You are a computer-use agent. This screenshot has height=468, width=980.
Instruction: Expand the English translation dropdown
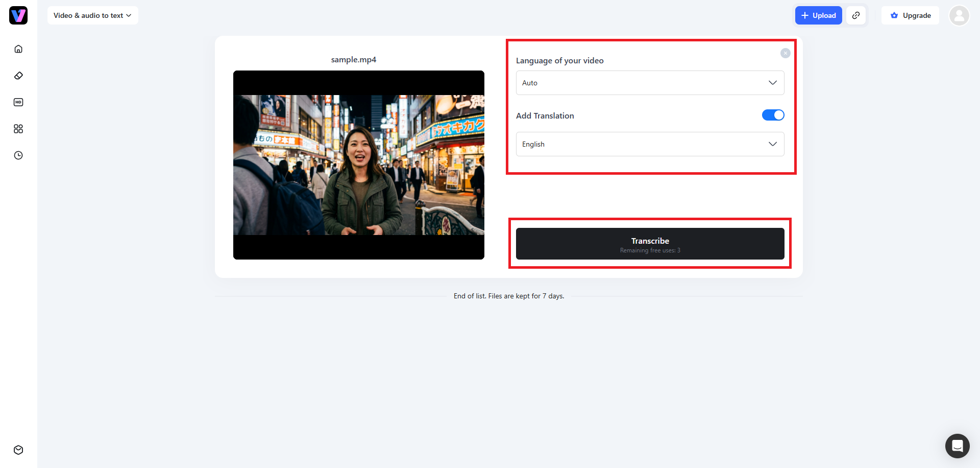click(x=650, y=144)
